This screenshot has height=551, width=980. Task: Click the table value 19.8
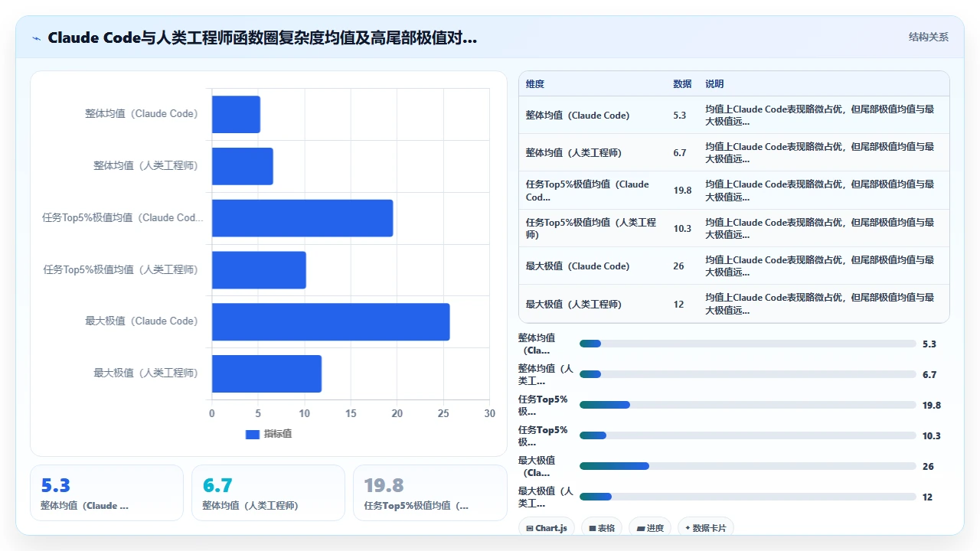[x=682, y=191]
